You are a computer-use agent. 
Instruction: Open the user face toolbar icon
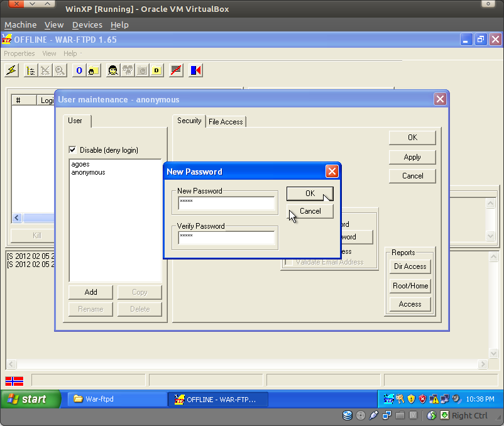point(113,70)
